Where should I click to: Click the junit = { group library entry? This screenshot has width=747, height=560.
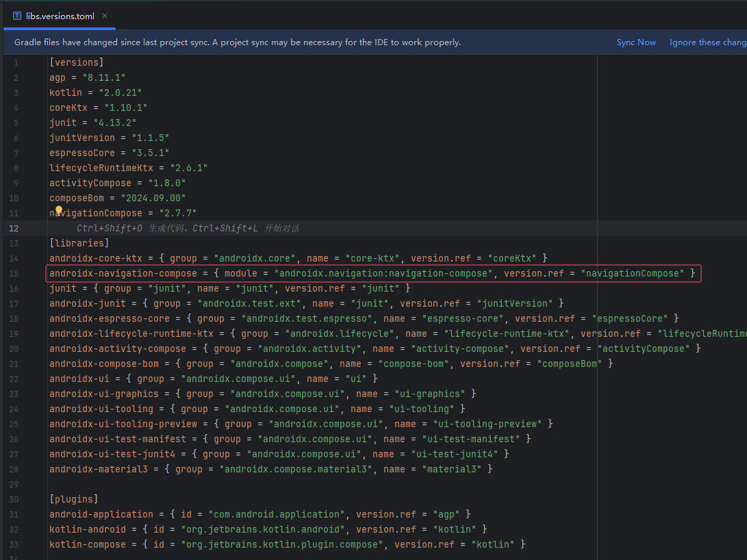(x=229, y=289)
